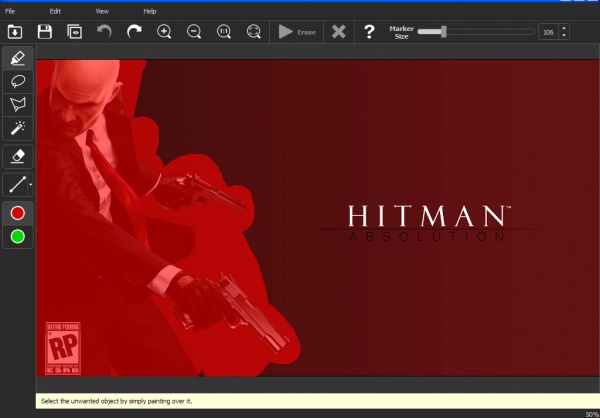Open the Edit menu

[x=55, y=11]
